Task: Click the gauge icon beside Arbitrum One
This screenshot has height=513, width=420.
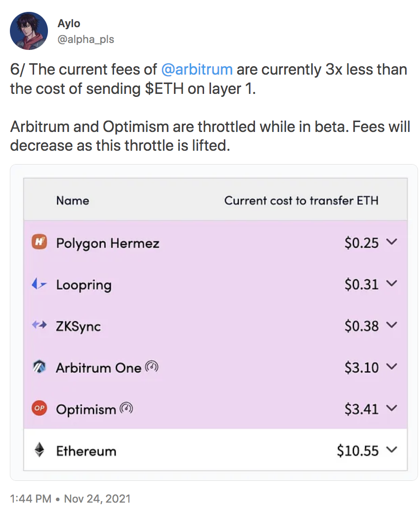Action: (152, 366)
